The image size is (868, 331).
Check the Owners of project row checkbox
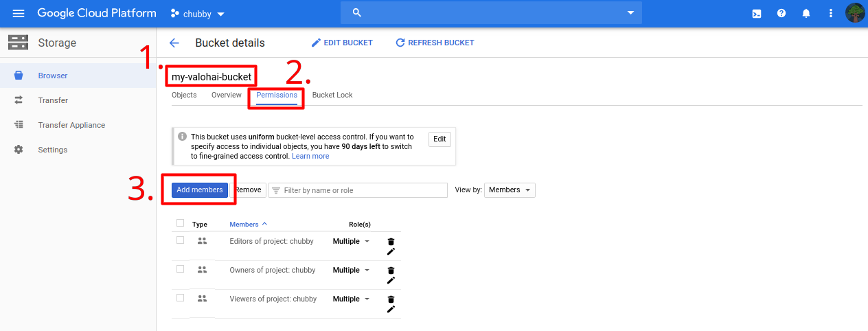coord(180,269)
